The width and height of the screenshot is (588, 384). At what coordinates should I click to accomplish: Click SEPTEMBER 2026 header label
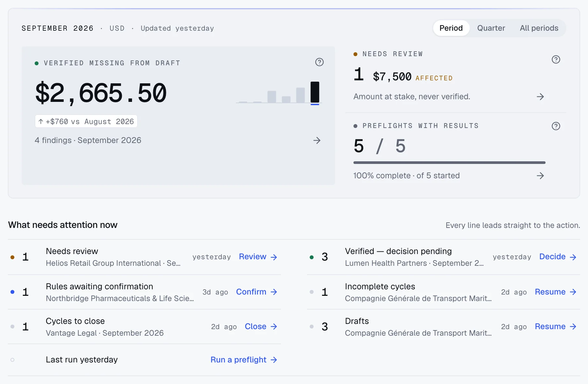tap(57, 28)
